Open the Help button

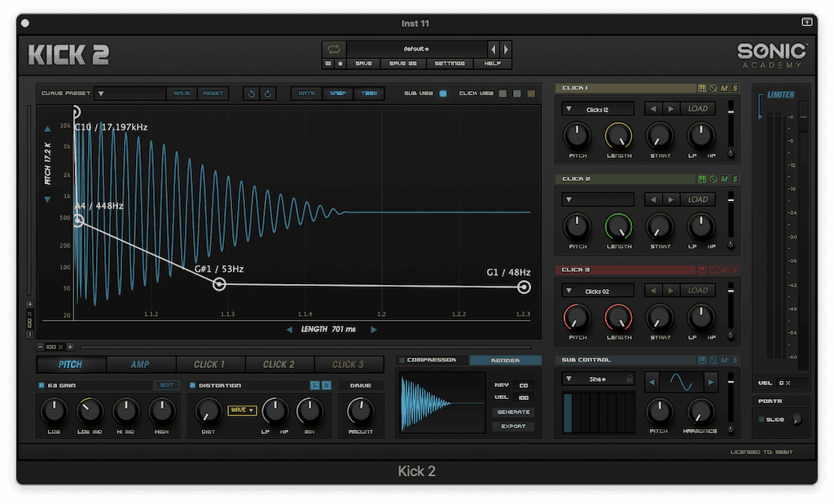click(x=493, y=64)
